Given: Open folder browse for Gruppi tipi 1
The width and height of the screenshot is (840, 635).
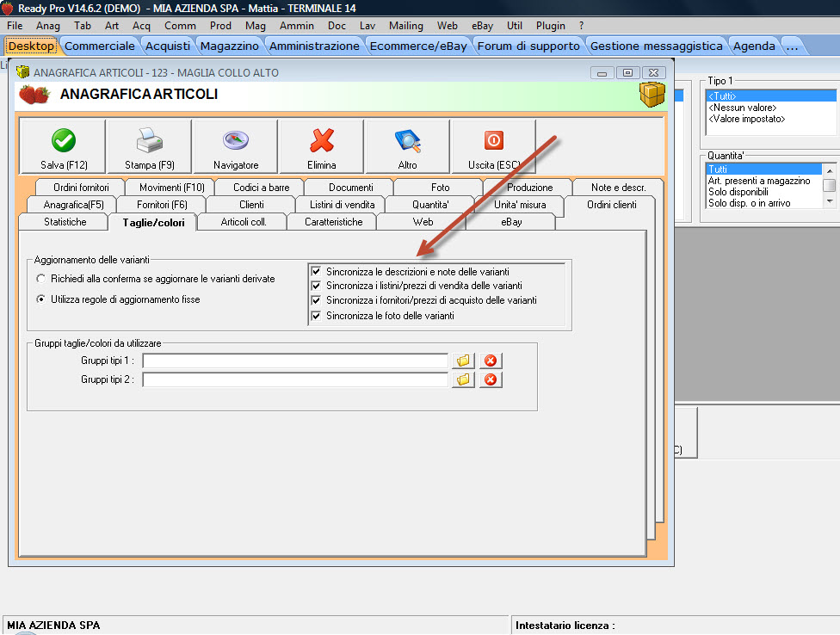Looking at the screenshot, I should [463, 361].
